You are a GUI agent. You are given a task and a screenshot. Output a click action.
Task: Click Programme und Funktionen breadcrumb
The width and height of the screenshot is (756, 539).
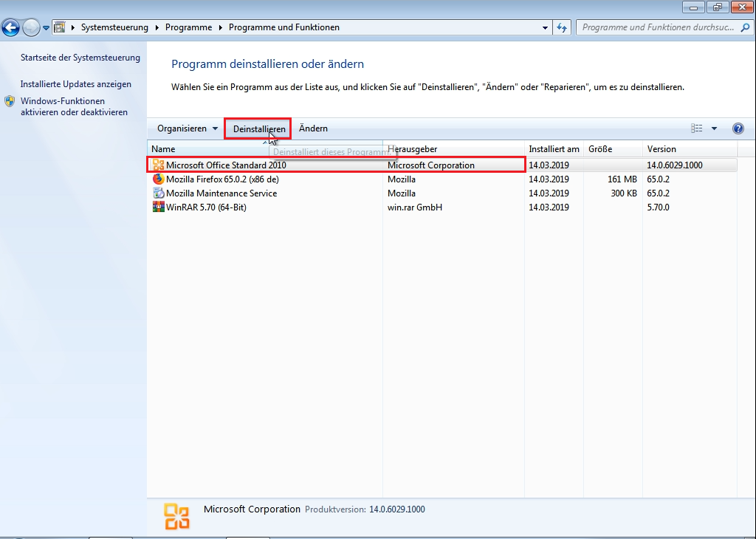point(284,27)
